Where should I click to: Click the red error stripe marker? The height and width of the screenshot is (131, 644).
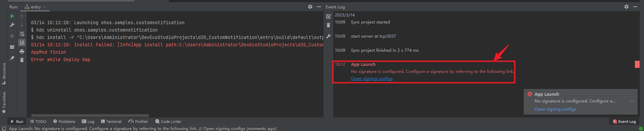(637, 64)
